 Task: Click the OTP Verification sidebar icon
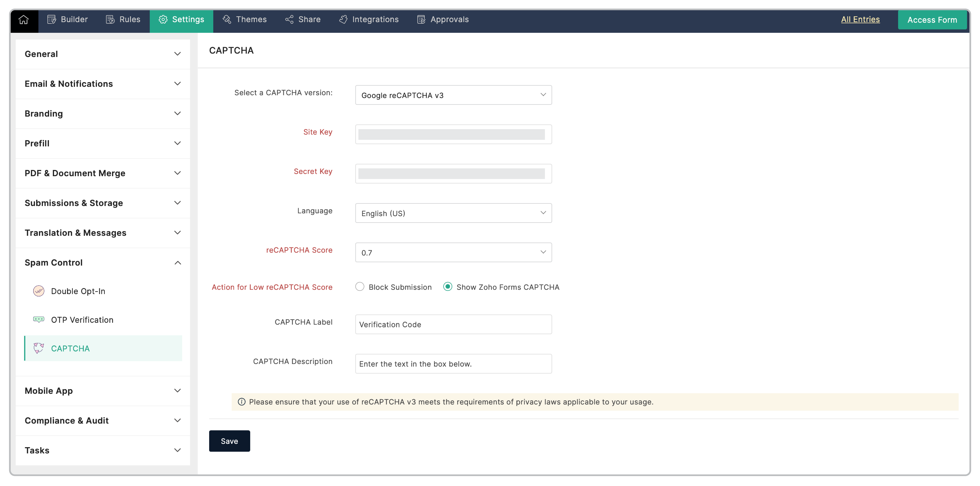[x=38, y=320]
